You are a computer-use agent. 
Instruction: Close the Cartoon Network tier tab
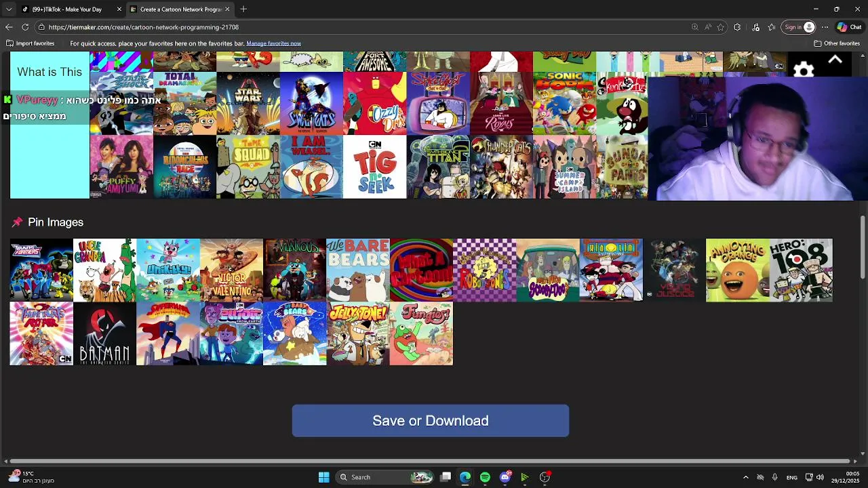point(227,9)
